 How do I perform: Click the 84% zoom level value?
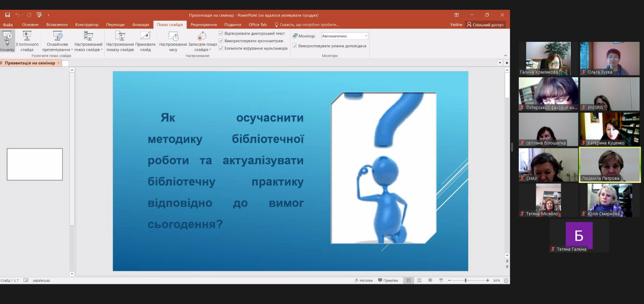click(x=497, y=280)
